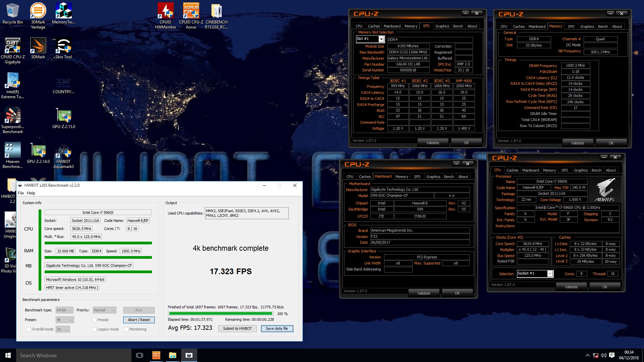Click OK in Memory CPU-Z window
644x362 pixels.
click(611, 143)
